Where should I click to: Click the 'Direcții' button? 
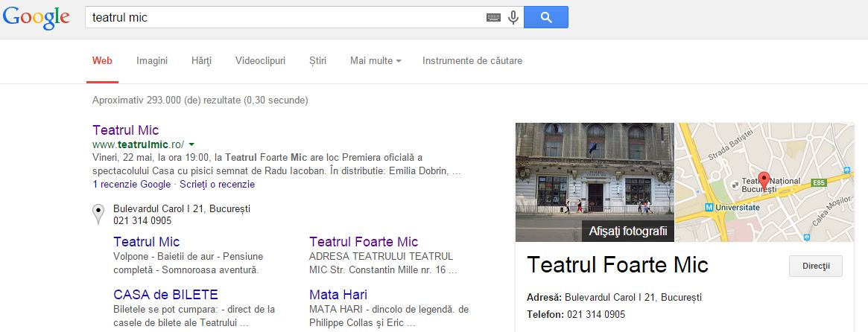coord(816,266)
